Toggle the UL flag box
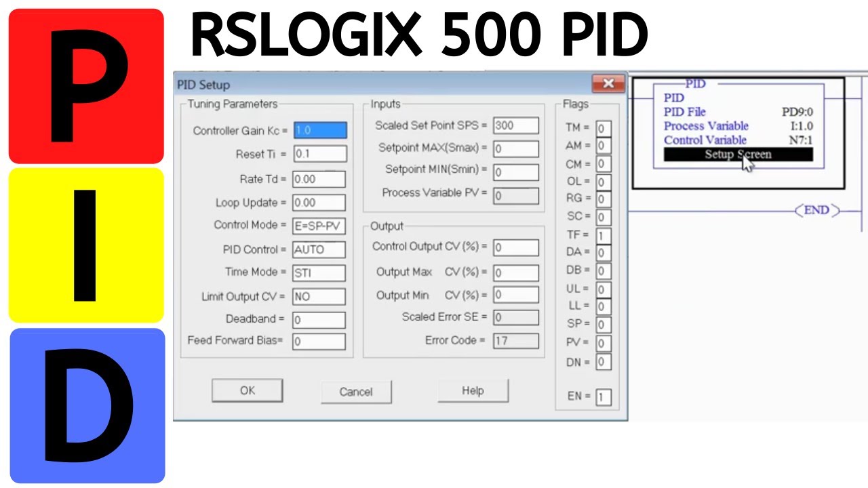This screenshot has height=488, width=868. [x=604, y=289]
